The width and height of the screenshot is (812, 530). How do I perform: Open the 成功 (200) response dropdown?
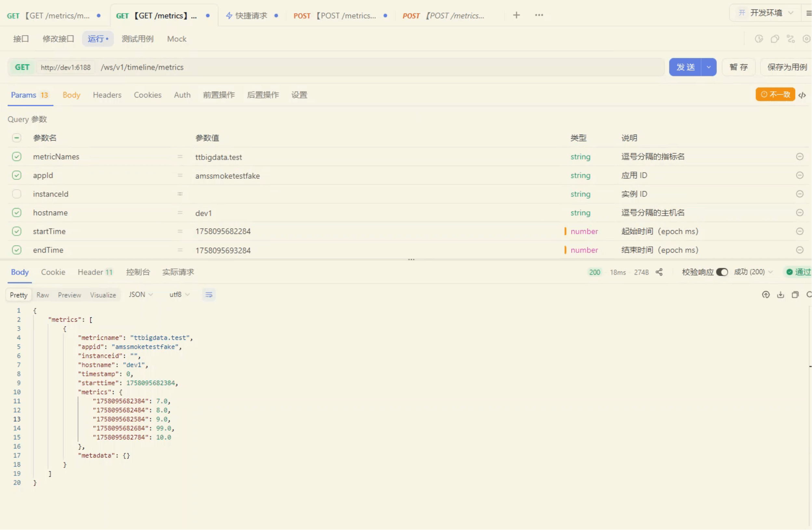tap(753, 272)
